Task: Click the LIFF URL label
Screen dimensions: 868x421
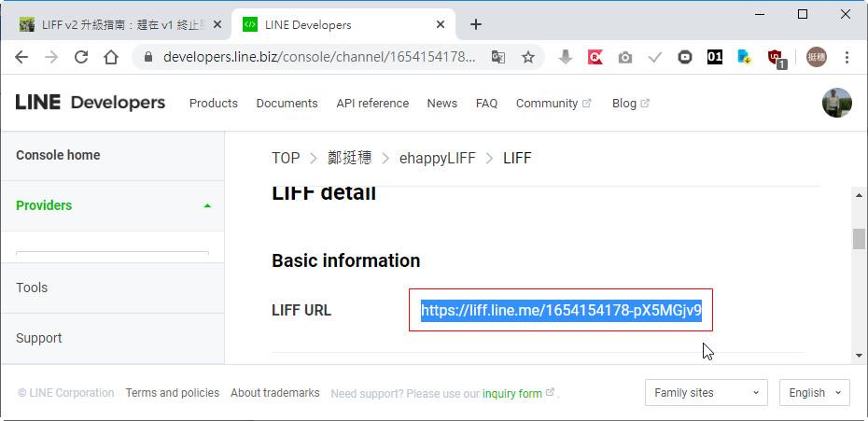Action: pos(301,311)
